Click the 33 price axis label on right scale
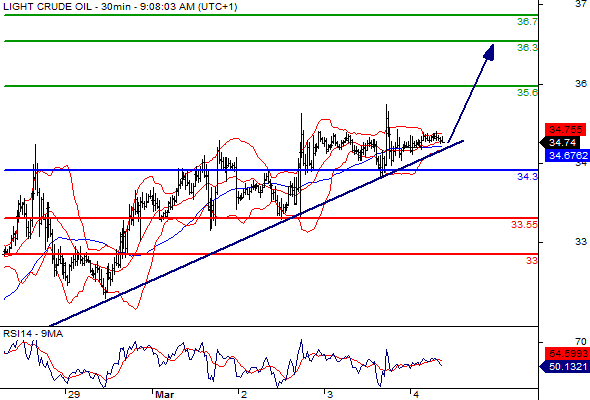Screen dimensions: 590x400 point(581,242)
